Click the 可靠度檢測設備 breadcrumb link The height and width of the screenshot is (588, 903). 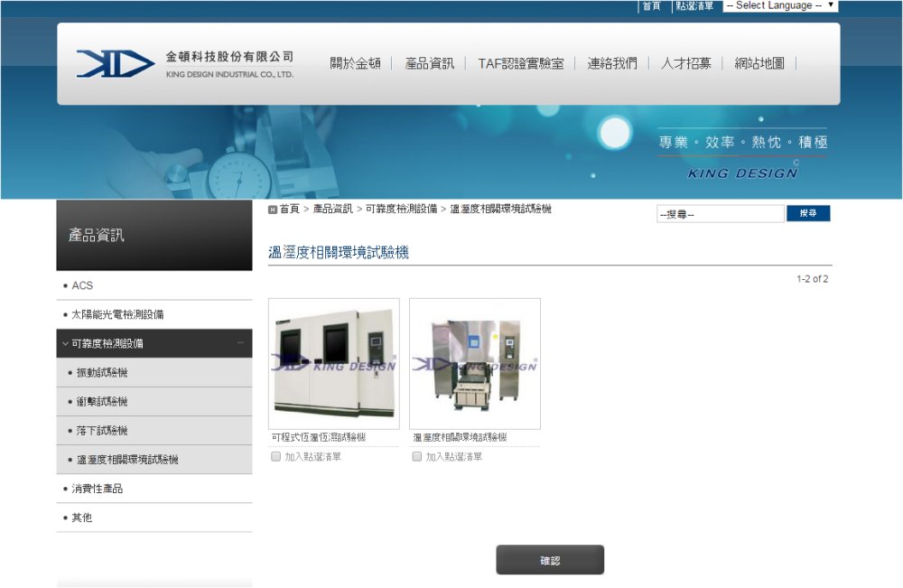click(x=402, y=209)
